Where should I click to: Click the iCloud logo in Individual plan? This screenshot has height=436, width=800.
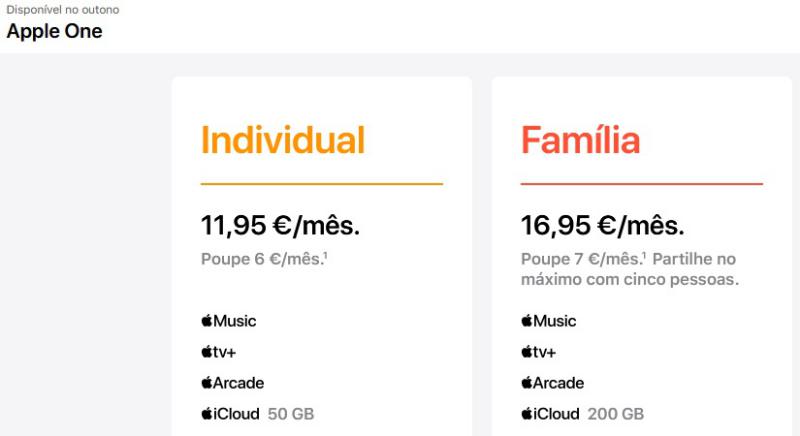(230, 414)
